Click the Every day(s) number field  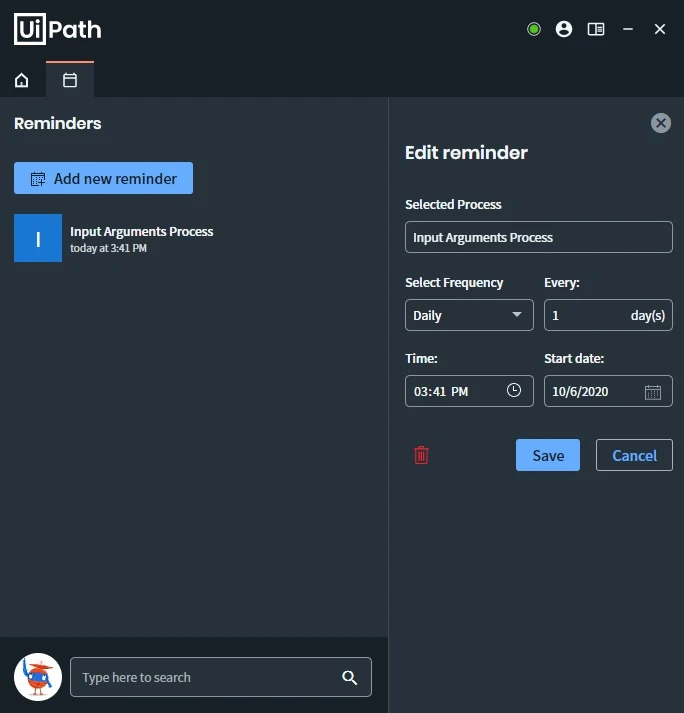(x=609, y=315)
